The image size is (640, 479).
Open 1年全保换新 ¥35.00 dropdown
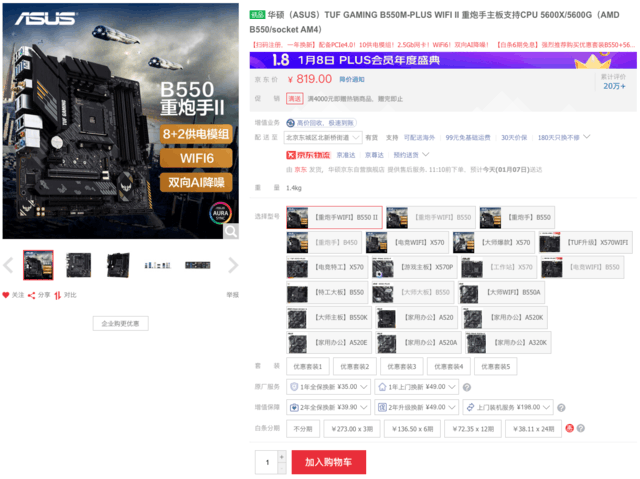click(329, 387)
